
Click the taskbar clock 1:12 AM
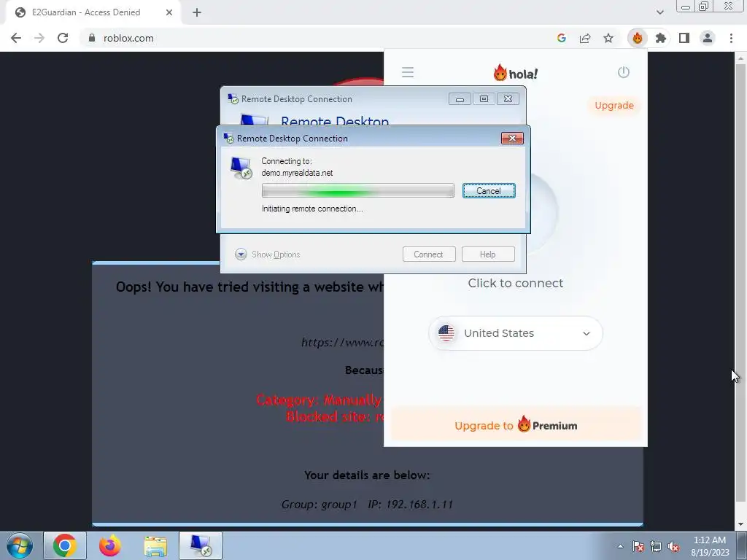coord(709,546)
